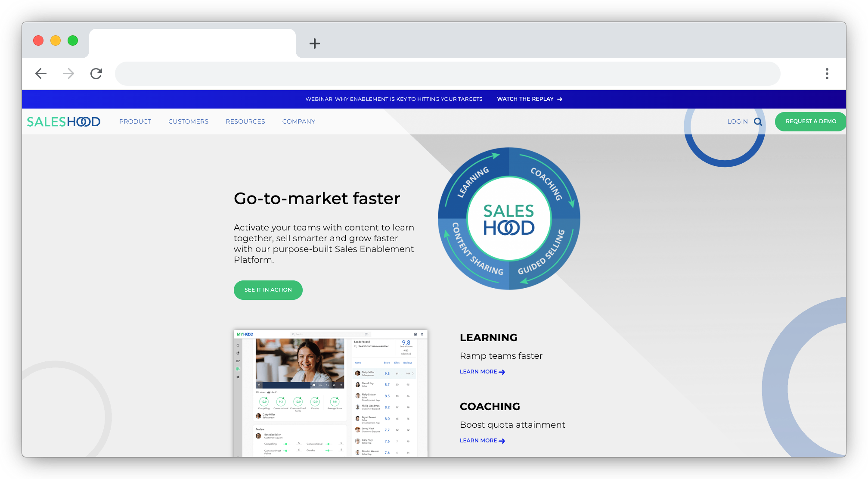The image size is (868, 479).
Task: Click the See It In Action button
Action: 268,290
